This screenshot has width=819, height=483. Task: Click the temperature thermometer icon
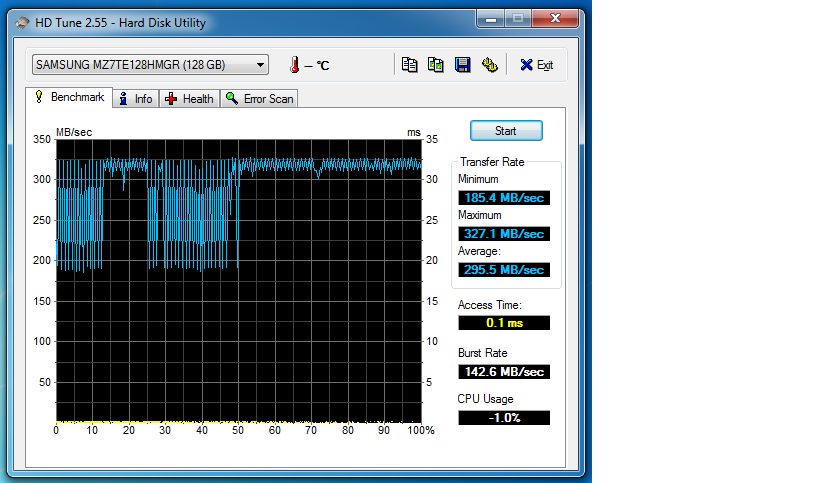point(295,65)
